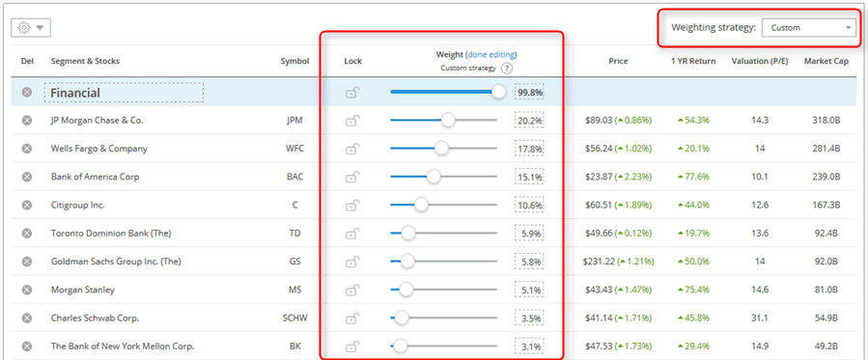Delete Wells Fargo & Company row
This screenshot has width=868, height=360.
pos(27,149)
